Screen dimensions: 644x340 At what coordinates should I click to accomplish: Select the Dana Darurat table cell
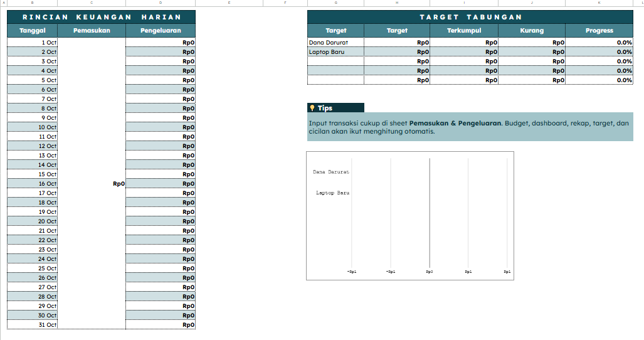click(335, 42)
